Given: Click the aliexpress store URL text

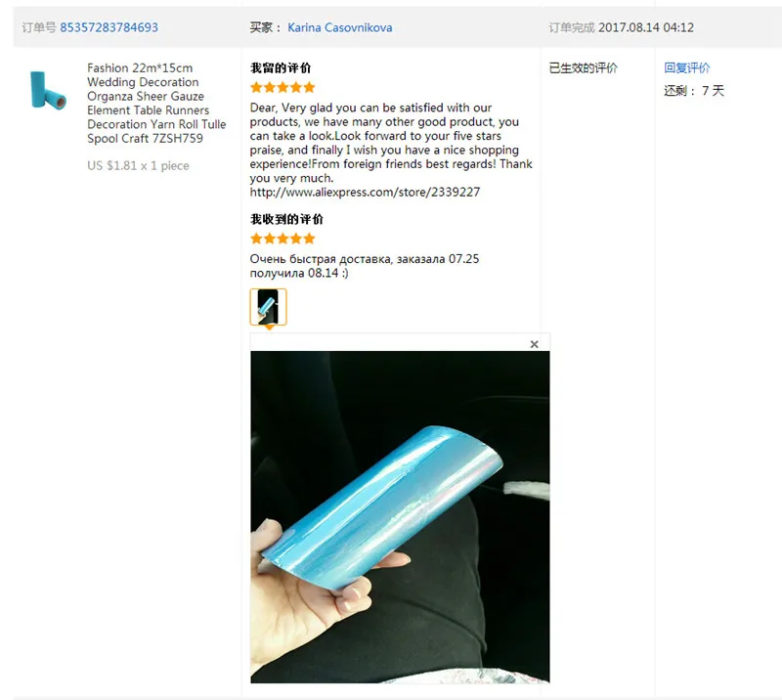Looking at the screenshot, I should click(x=365, y=192).
